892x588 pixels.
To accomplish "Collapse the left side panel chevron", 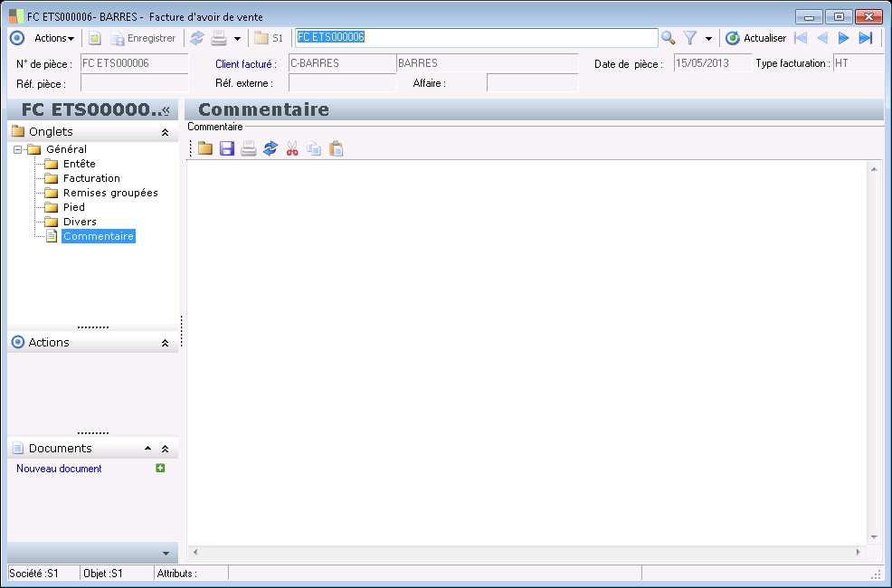I will [166, 110].
